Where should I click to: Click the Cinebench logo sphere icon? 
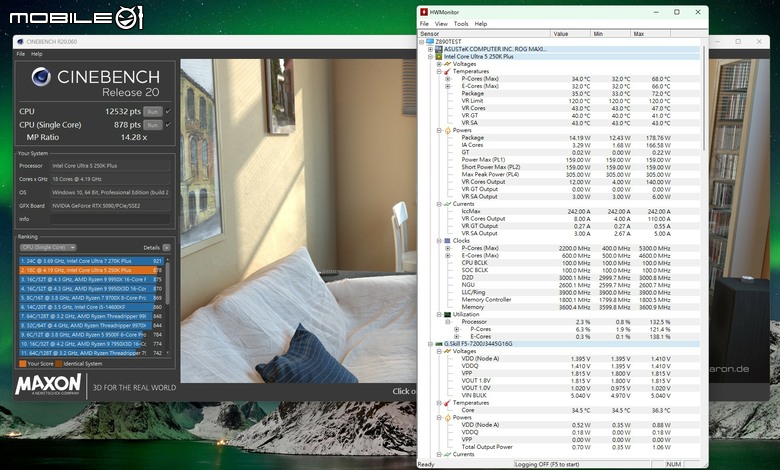pyautogui.click(x=41, y=77)
